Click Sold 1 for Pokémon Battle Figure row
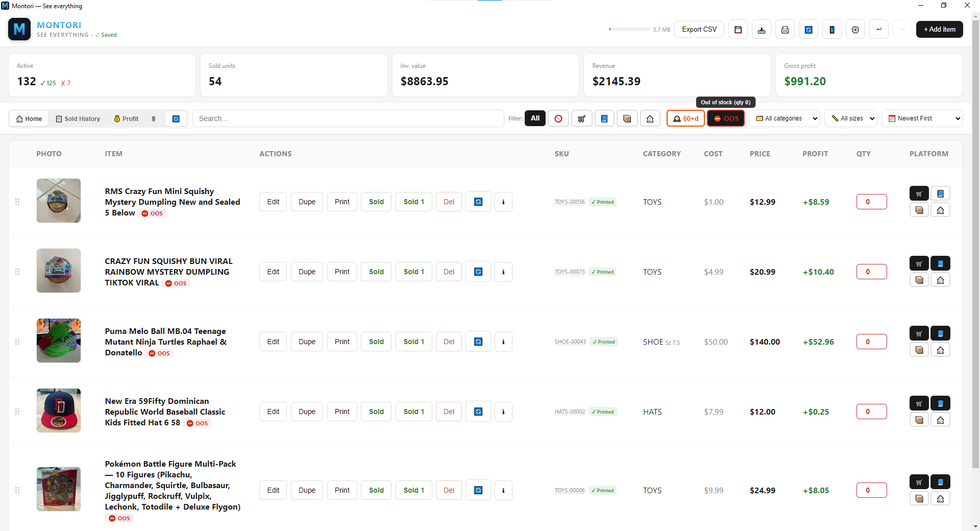The image size is (980, 531). [x=413, y=490]
